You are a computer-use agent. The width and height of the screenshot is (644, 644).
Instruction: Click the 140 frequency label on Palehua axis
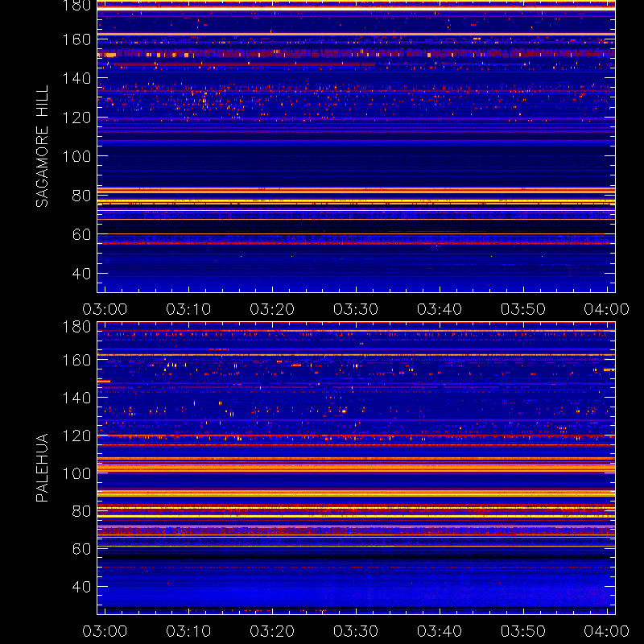coord(76,398)
